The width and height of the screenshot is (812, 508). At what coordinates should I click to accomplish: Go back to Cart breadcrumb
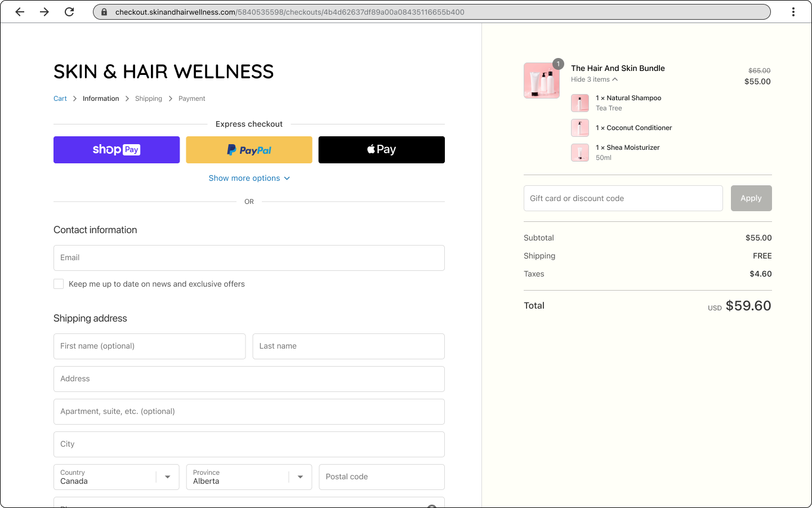(60, 99)
